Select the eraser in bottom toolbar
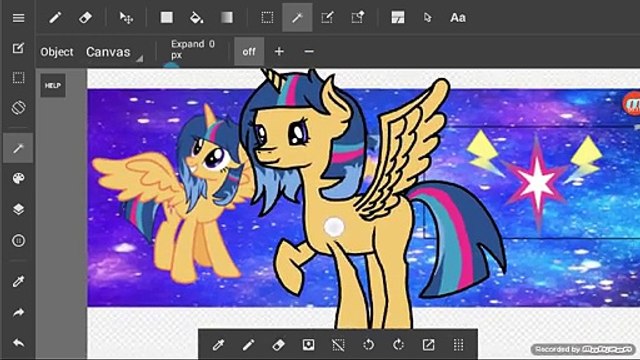640x360 pixels. click(x=278, y=345)
